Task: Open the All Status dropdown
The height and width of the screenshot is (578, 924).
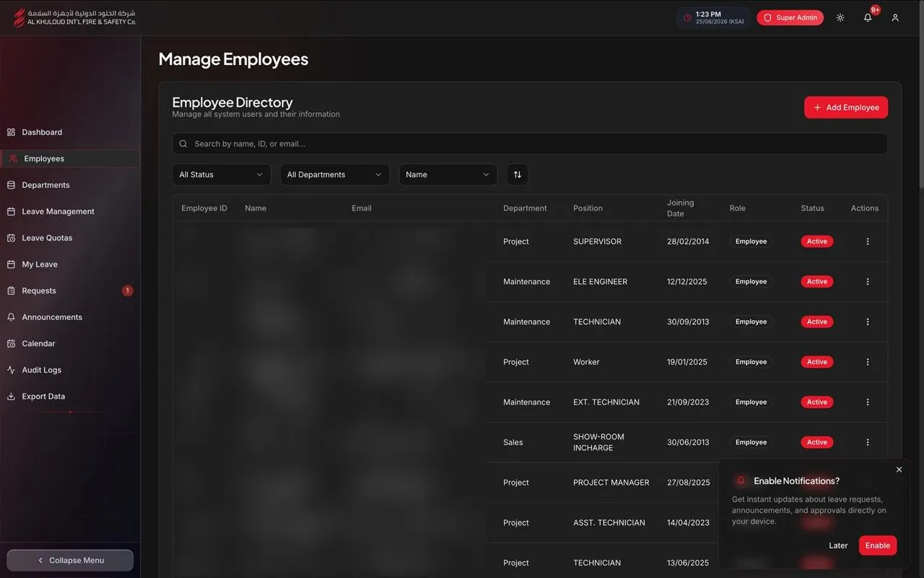Action: click(x=222, y=174)
